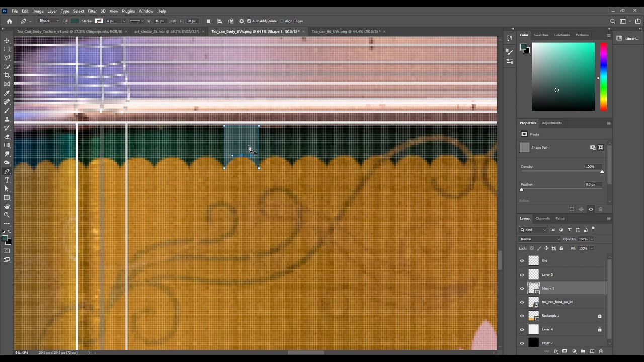This screenshot has width=644, height=362.
Task: Select the Horizontal Type tool
Action: [x=7, y=180]
